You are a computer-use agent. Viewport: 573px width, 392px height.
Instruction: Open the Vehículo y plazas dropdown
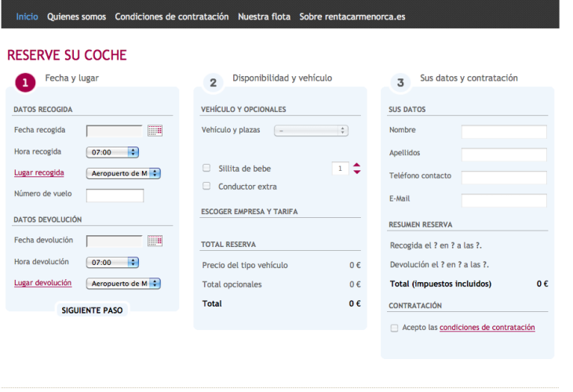(x=311, y=130)
